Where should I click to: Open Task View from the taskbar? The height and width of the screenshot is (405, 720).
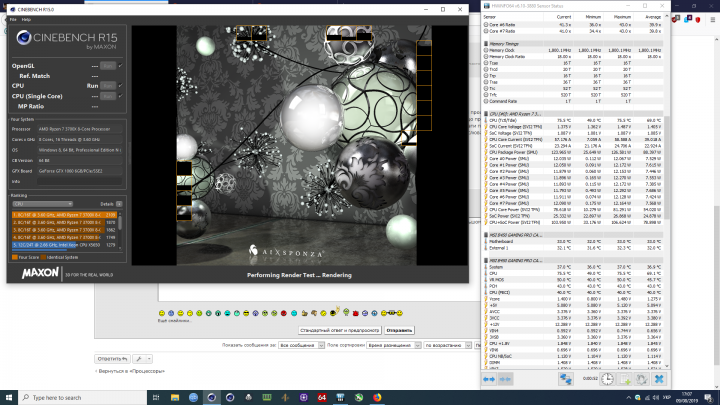coord(156,397)
